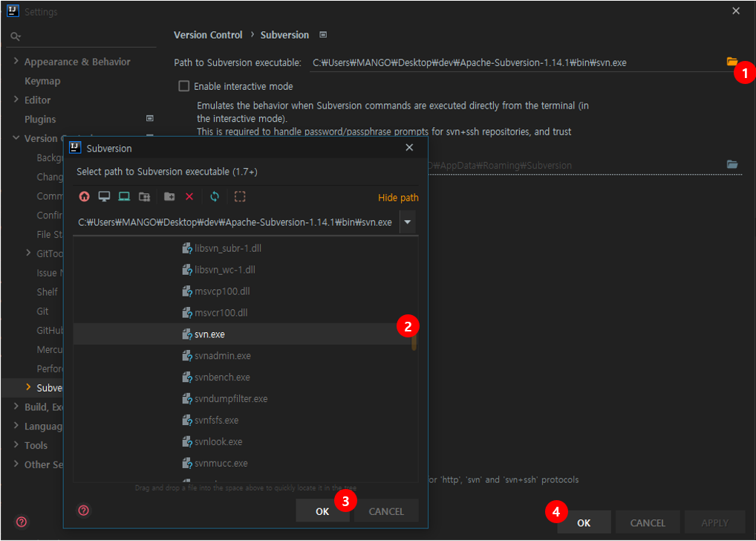Jump to the desktop directory icon
This screenshot has height=541, width=756.
(x=104, y=196)
